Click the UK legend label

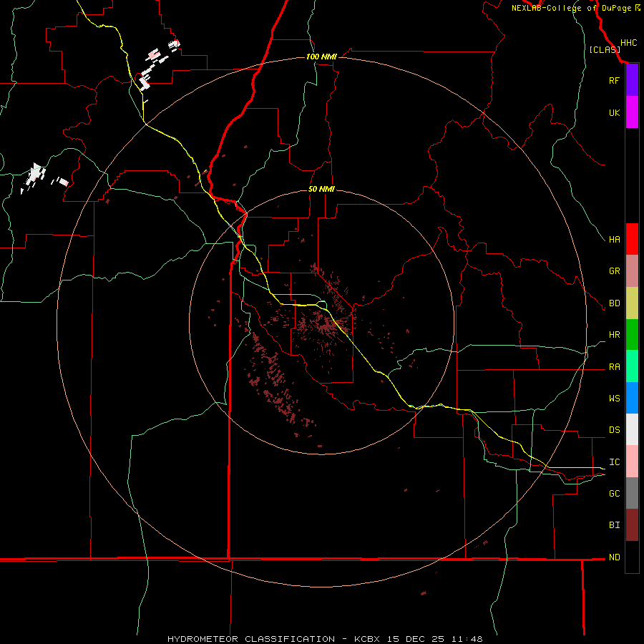pyautogui.click(x=614, y=112)
